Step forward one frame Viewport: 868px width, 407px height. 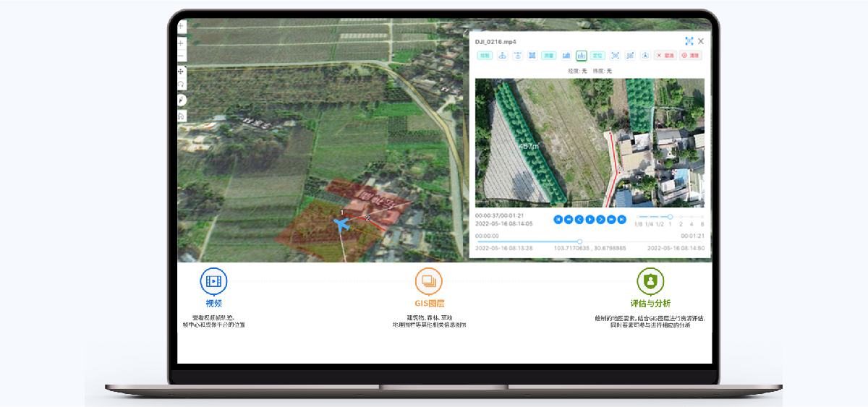tap(600, 219)
